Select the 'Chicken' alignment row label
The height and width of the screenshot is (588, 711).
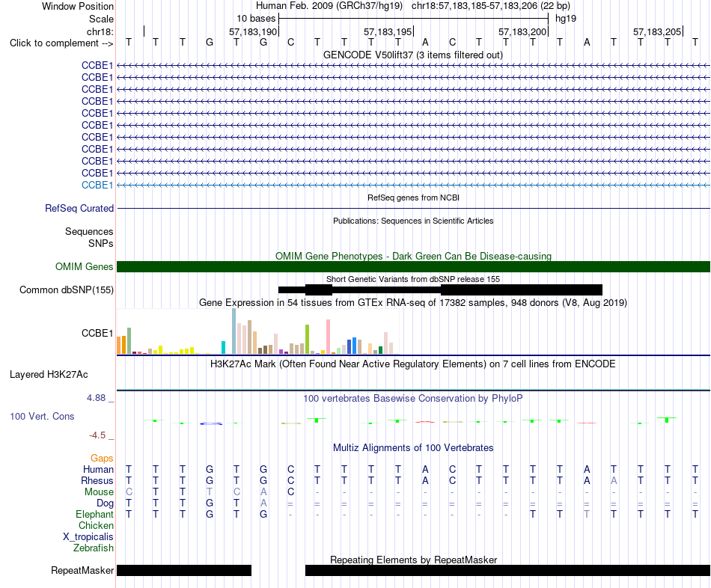coord(96,525)
